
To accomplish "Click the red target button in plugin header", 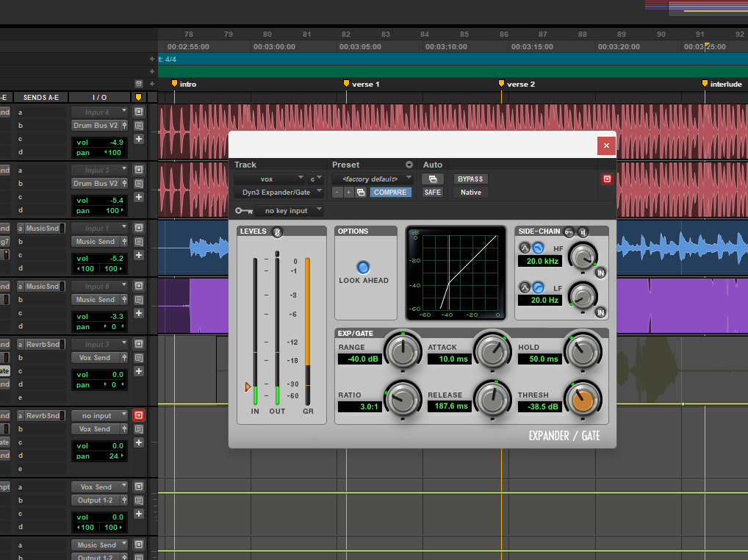I will (x=607, y=179).
